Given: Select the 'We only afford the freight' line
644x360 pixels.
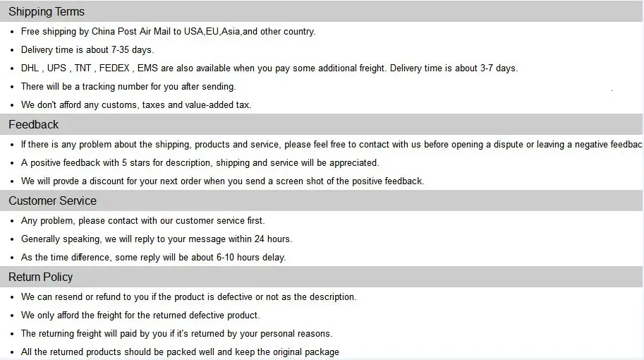Looking at the screenshot, I should [140, 316].
